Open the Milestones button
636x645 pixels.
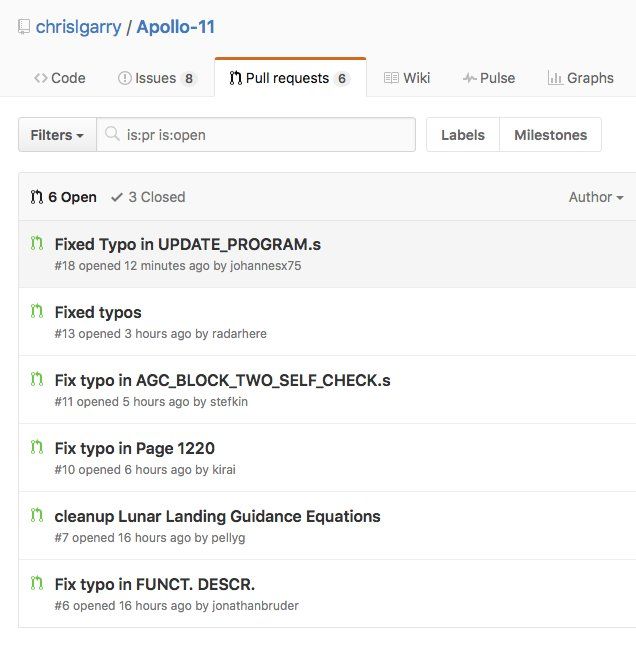550,135
